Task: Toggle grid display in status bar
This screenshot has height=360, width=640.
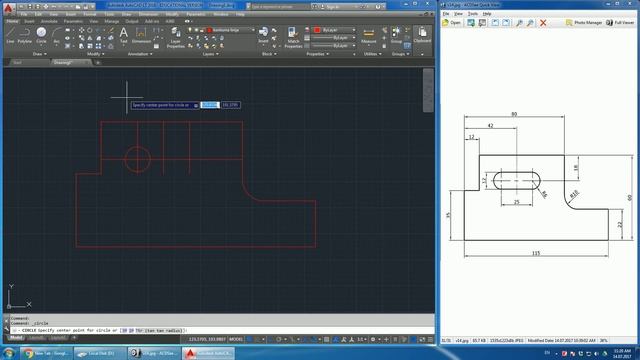Action: click(x=249, y=339)
